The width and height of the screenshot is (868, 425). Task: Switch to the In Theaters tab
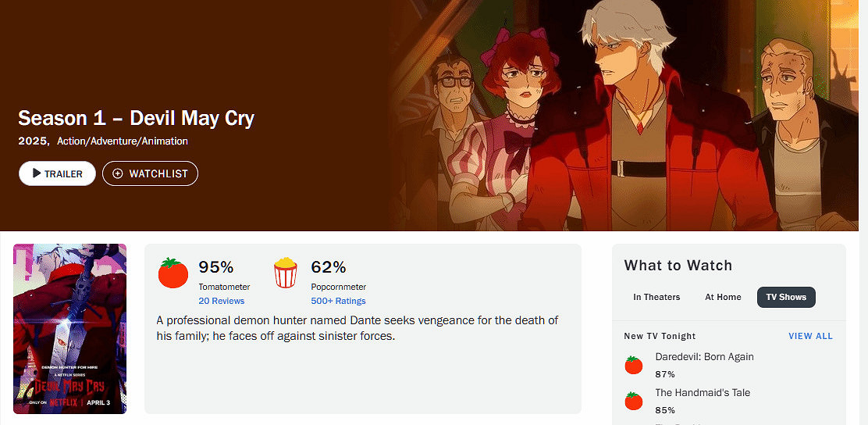tap(656, 297)
